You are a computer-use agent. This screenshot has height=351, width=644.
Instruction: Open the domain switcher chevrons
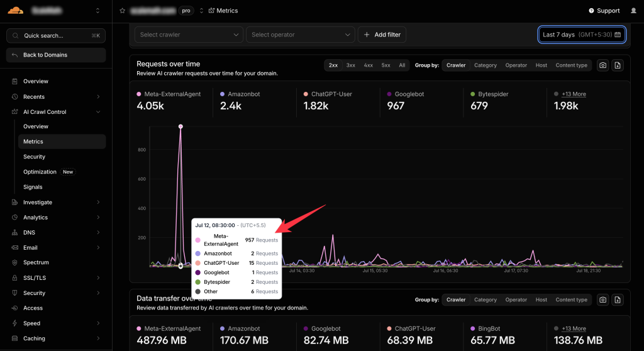(201, 11)
